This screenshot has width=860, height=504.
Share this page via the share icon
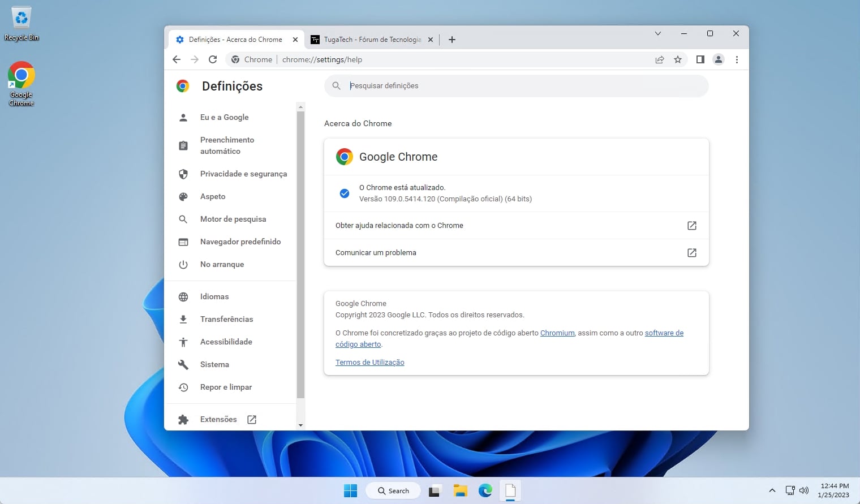pos(660,59)
